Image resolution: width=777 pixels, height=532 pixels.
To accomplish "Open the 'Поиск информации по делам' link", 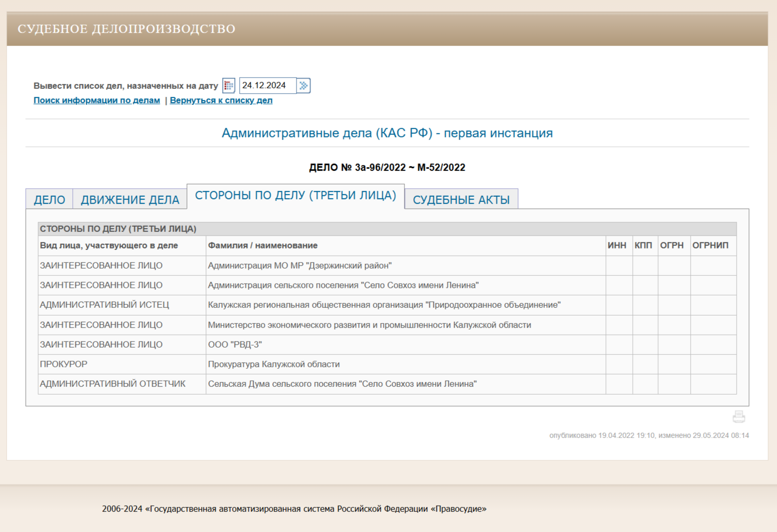I will [97, 100].
